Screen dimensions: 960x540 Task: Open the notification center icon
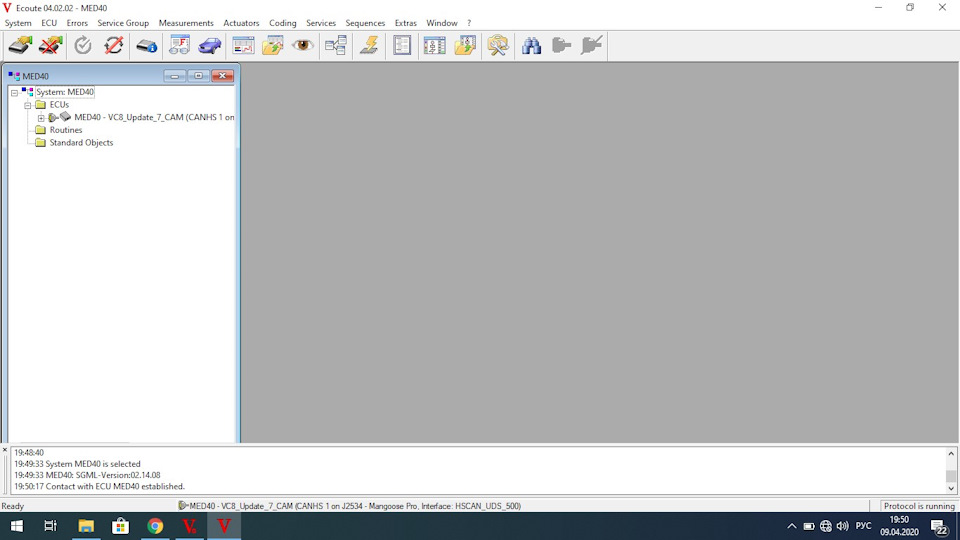(939, 527)
